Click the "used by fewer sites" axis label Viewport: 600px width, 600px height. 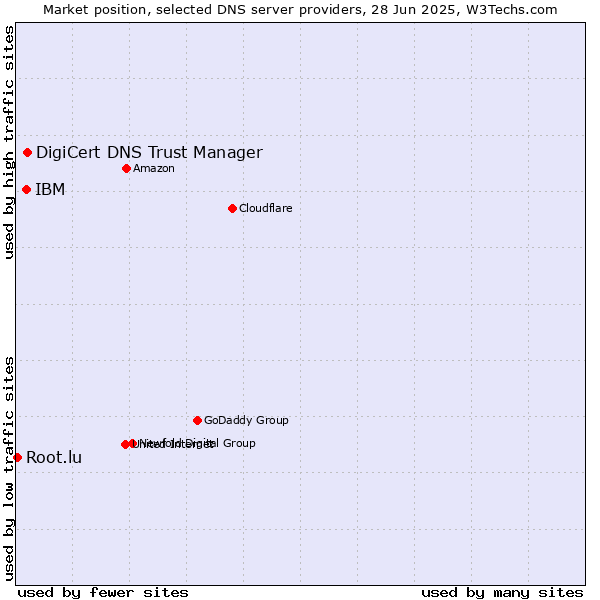[x=103, y=593]
